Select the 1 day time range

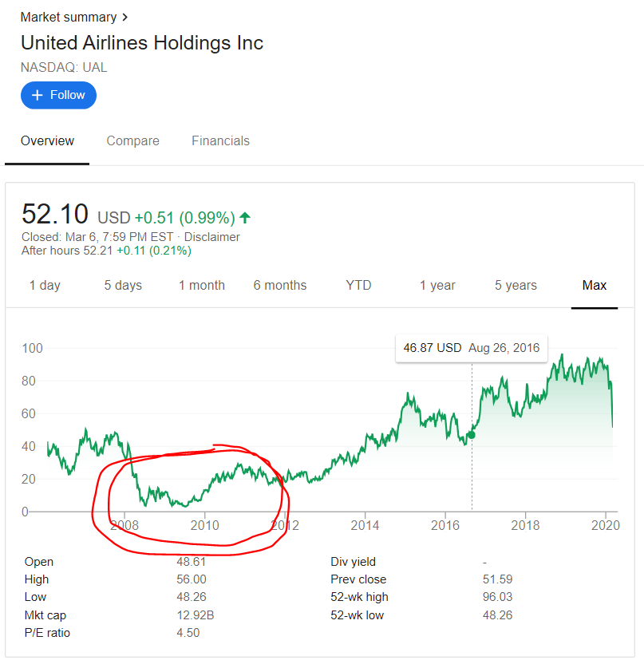click(45, 286)
